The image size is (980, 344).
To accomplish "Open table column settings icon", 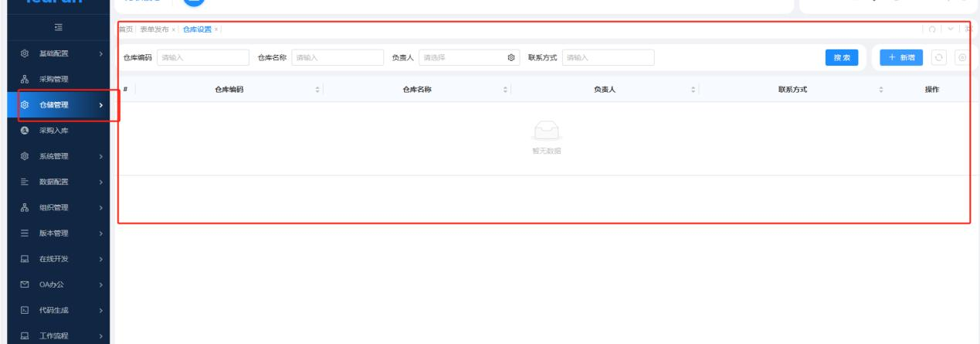I will click(x=962, y=58).
